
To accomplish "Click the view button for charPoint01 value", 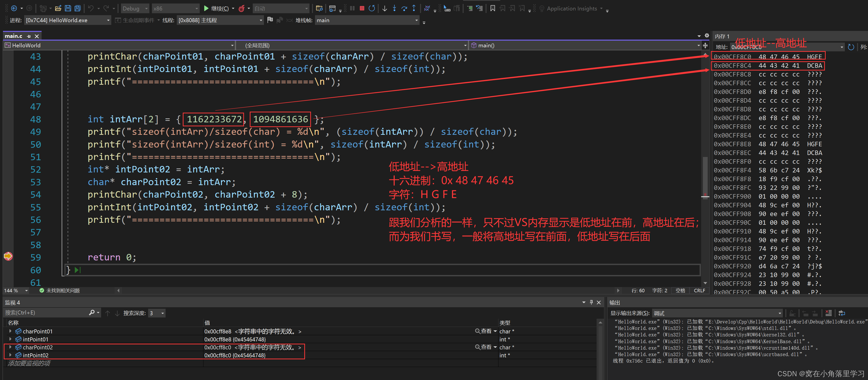I will click(484, 331).
